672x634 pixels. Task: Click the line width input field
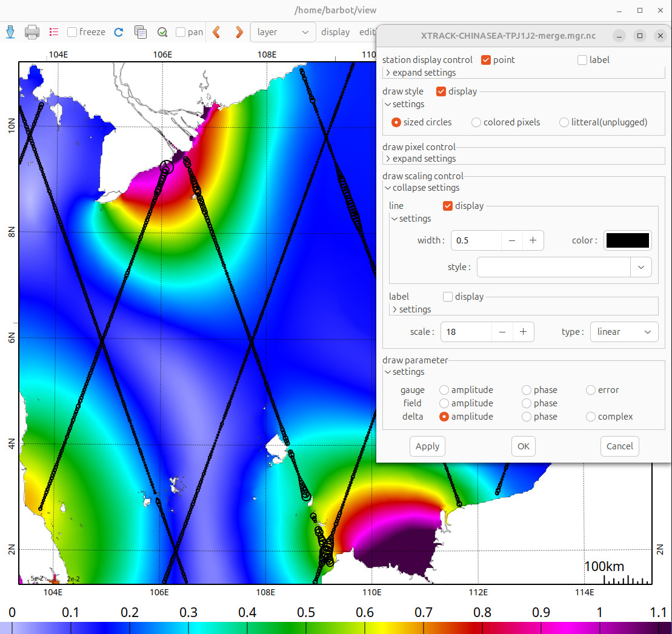coord(476,240)
